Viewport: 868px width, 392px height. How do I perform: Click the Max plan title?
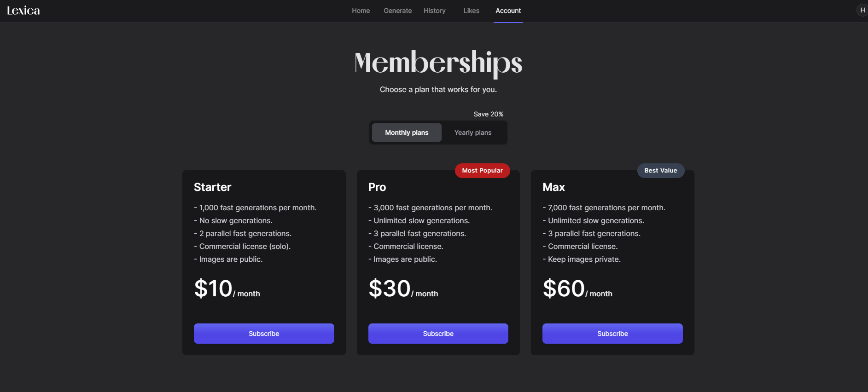[553, 187]
